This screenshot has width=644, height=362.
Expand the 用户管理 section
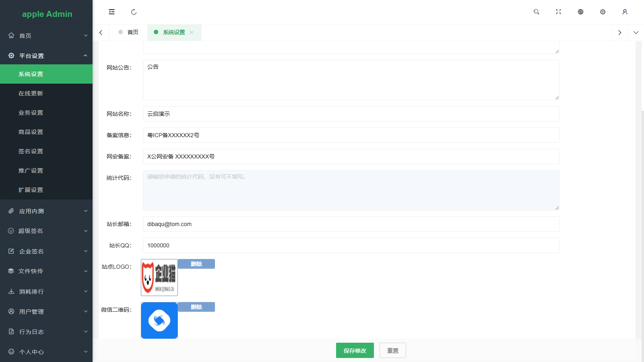click(x=46, y=311)
